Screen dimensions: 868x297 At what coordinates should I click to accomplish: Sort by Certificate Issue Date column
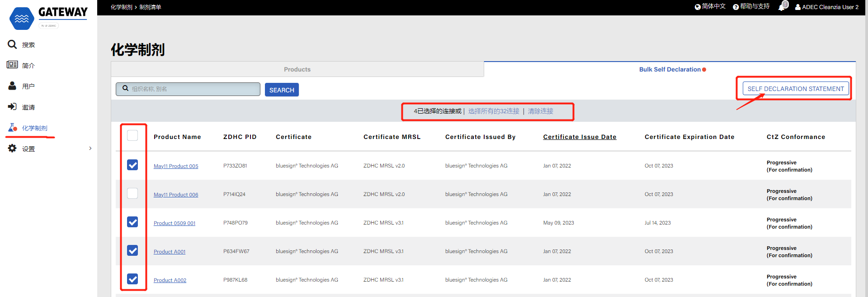click(x=580, y=137)
